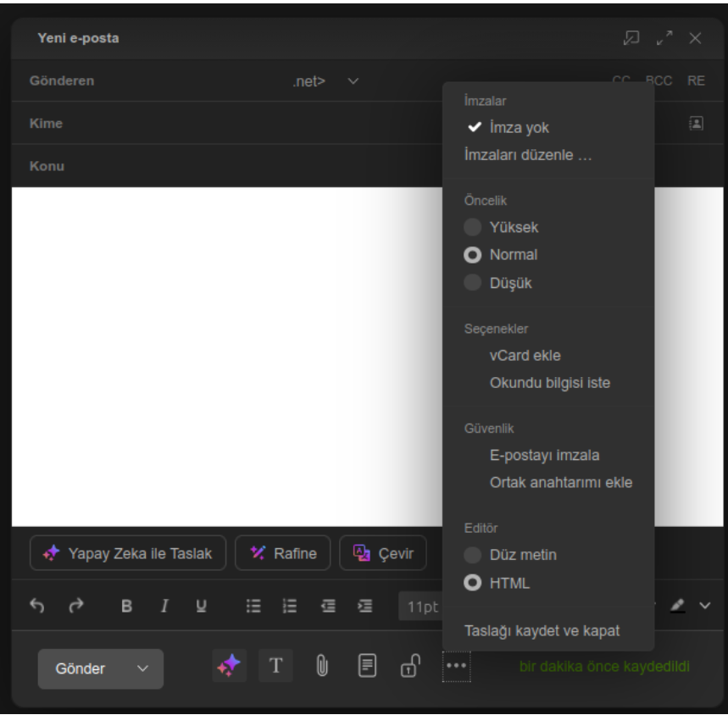The image size is (728, 715).
Task: Switch editor to Düz metin
Action: click(x=474, y=555)
